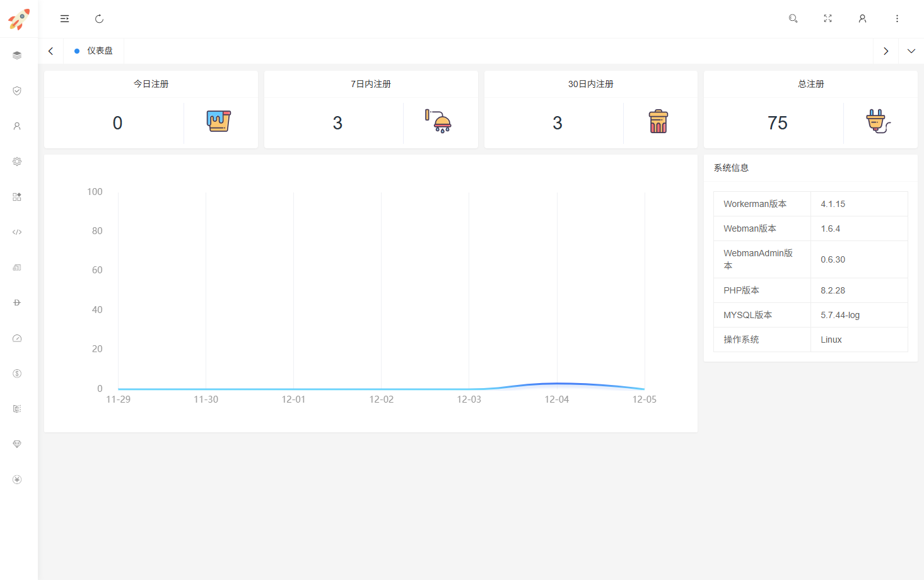Open the gear settings sidebar menu
Image resolution: width=924 pixels, height=580 pixels.
[17, 162]
